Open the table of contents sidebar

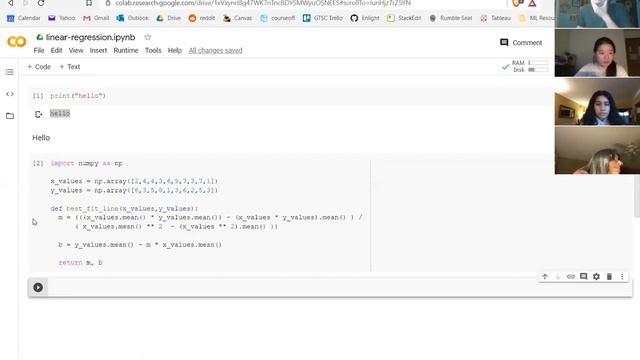[x=10, y=72]
